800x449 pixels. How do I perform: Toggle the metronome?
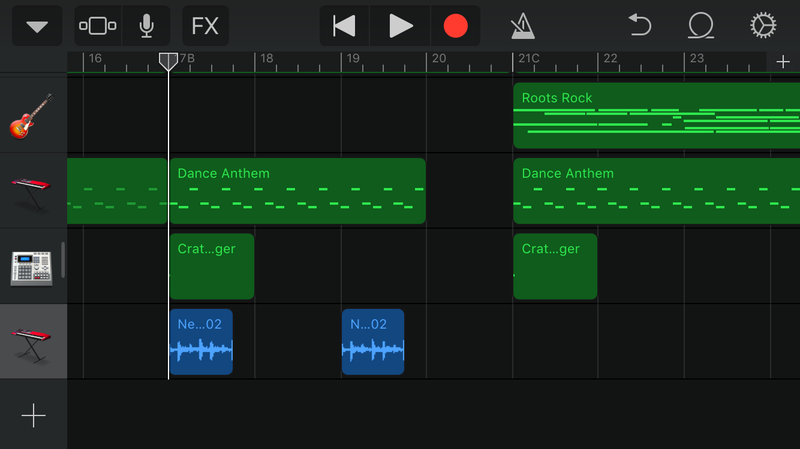[x=522, y=26]
